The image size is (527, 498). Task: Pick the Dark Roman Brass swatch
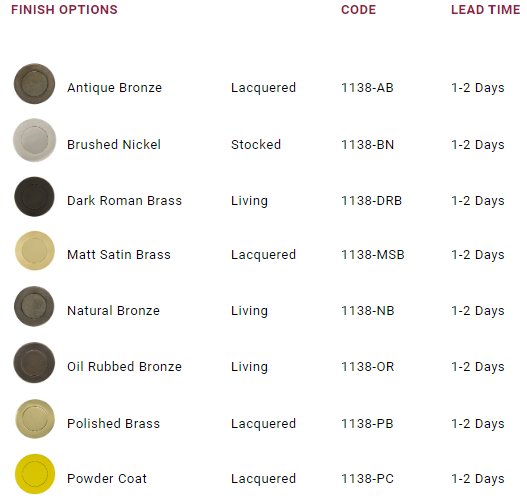34,197
